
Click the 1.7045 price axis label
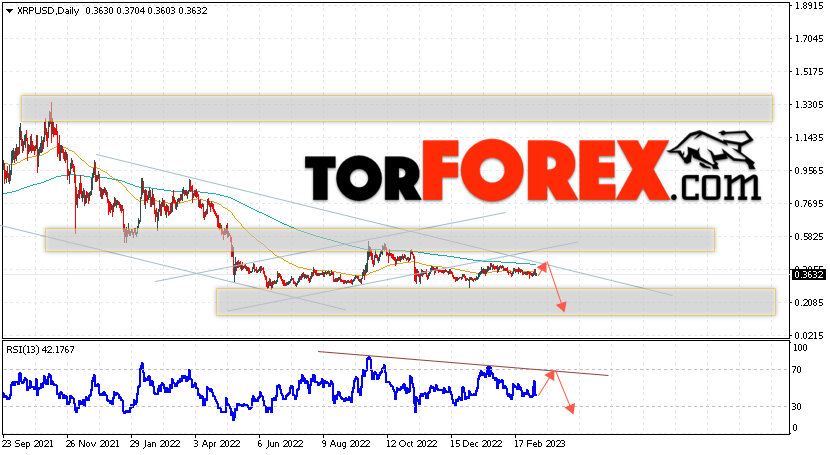[x=809, y=39]
